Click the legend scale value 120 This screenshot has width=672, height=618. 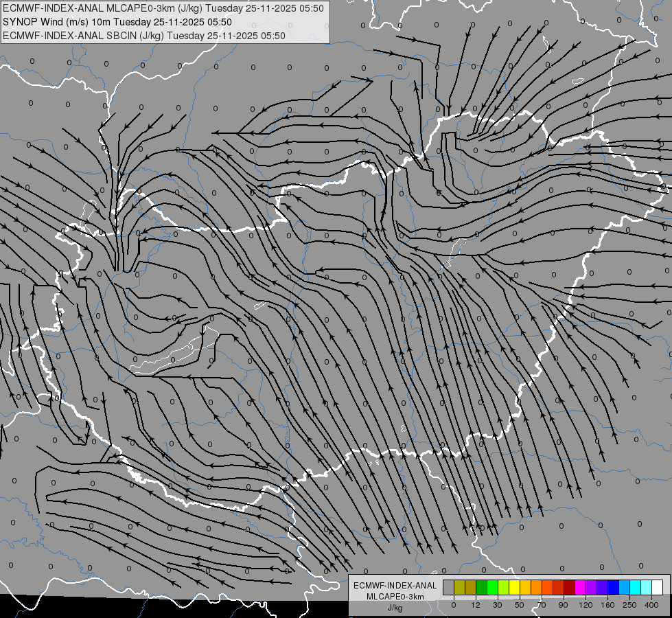click(586, 605)
